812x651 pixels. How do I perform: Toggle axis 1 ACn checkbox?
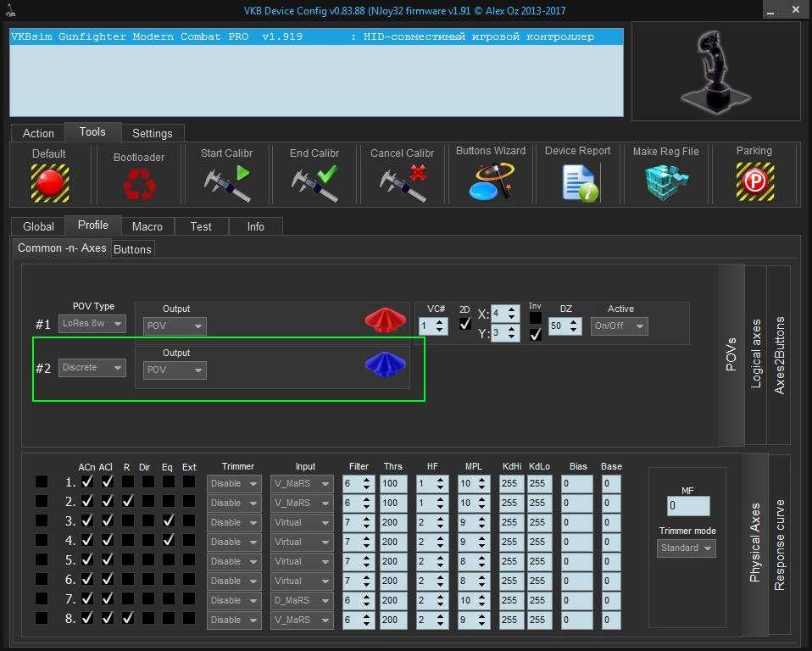[87, 481]
